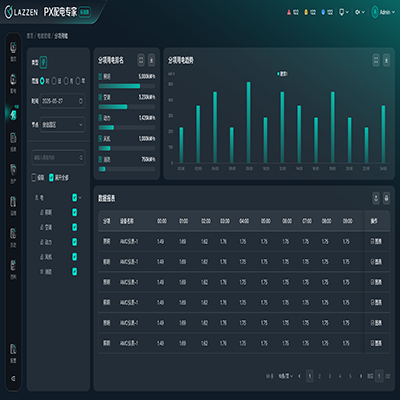The height and width of the screenshot is (400, 400).
Task: Click the collapse sidebar arrow icon
Action: [13, 378]
